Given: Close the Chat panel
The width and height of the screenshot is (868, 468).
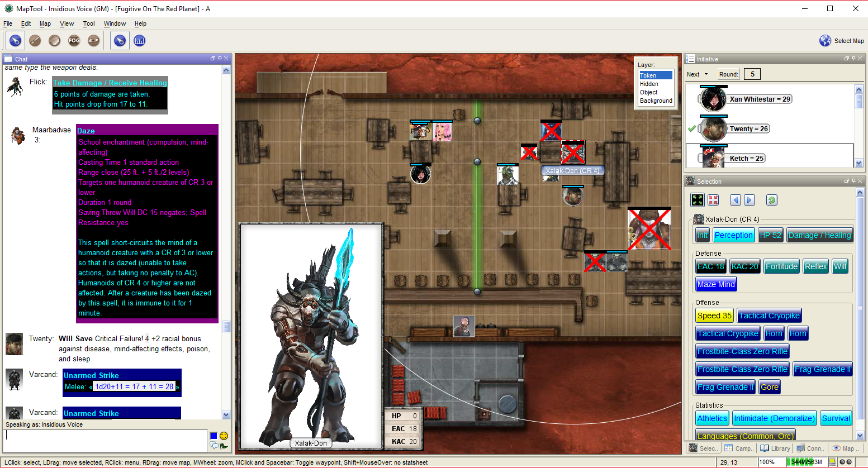Looking at the screenshot, I should tap(226, 59).
